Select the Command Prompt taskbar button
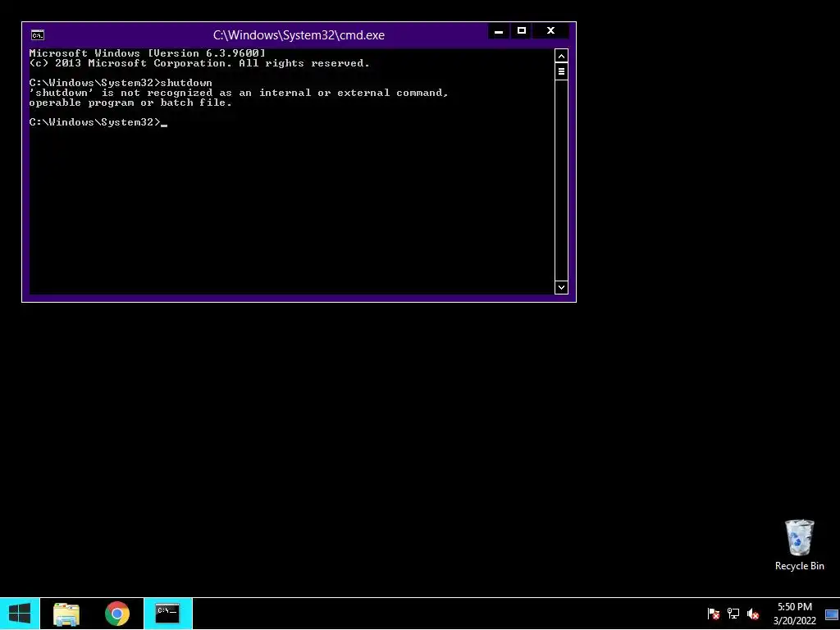This screenshot has height=630, width=840. 167,614
